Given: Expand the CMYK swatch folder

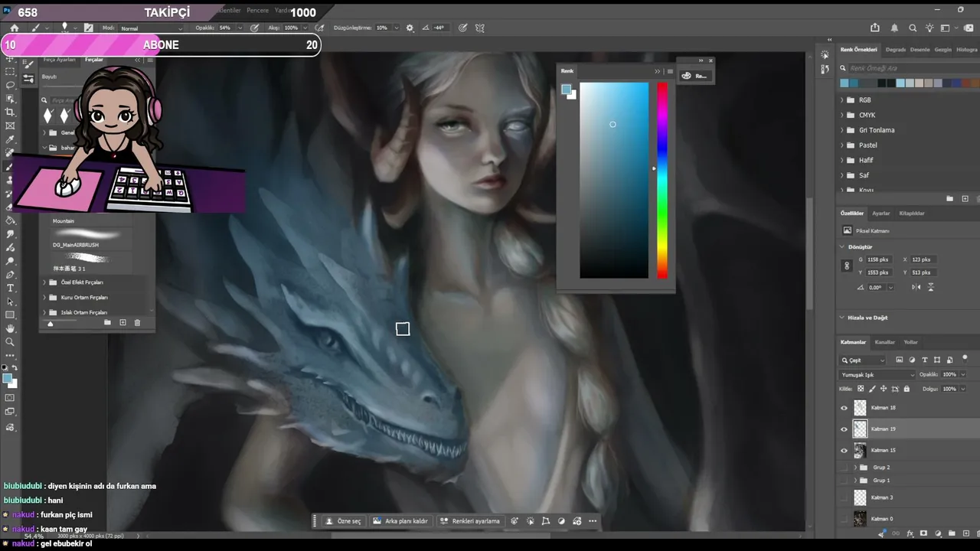Looking at the screenshot, I should [x=842, y=116].
